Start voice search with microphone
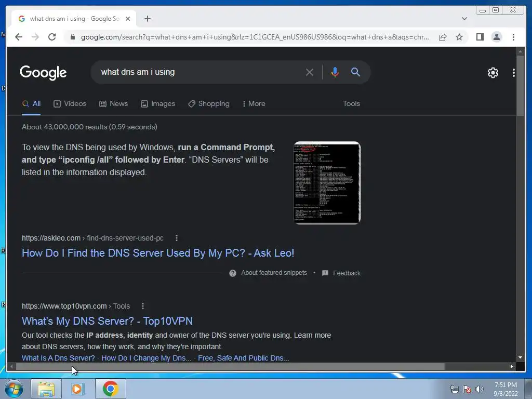532x399 pixels. tap(335, 72)
